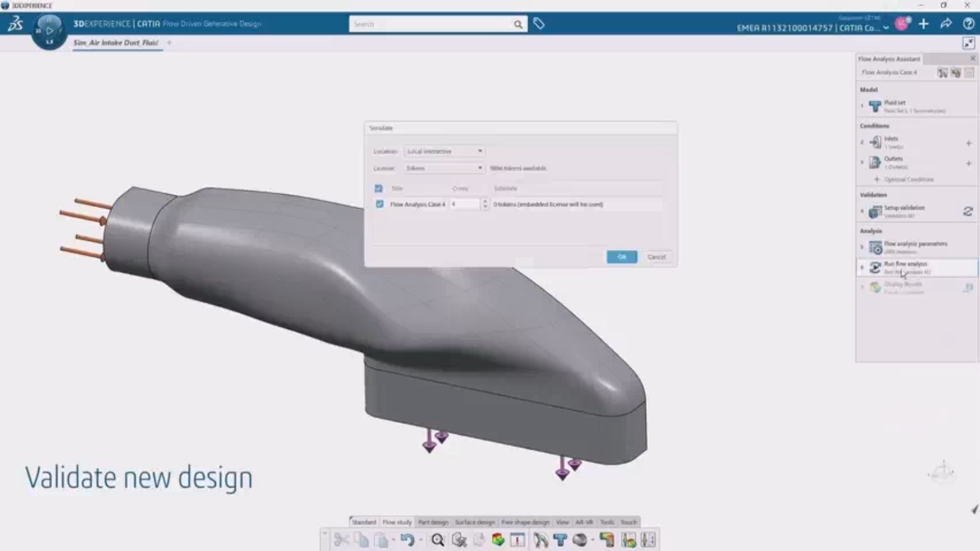Switch to the Surface design tab
This screenshot has height=551, width=980.
pyautogui.click(x=475, y=522)
